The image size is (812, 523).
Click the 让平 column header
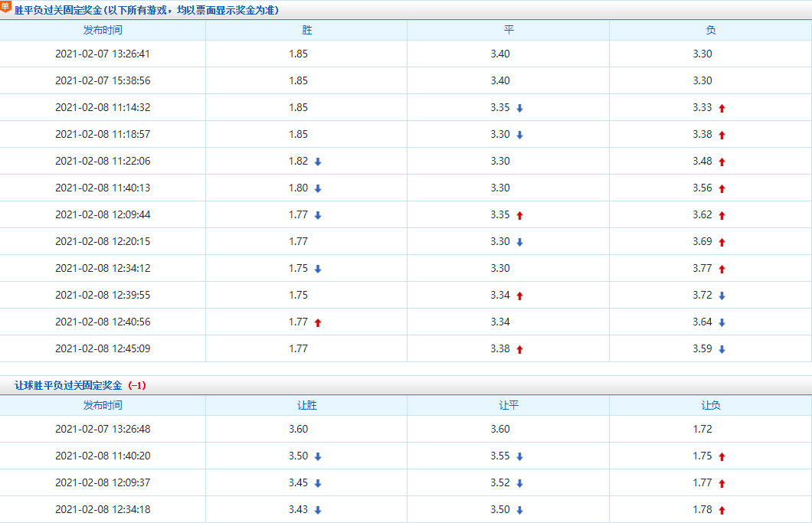coord(509,405)
